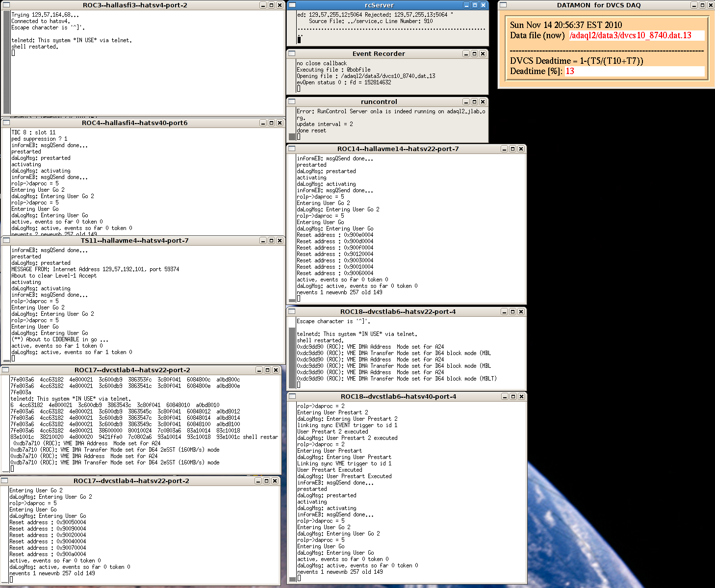Viewport: 715px width, 588px height.
Task: Close the Event Recorder window
Action: pos(483,53)
